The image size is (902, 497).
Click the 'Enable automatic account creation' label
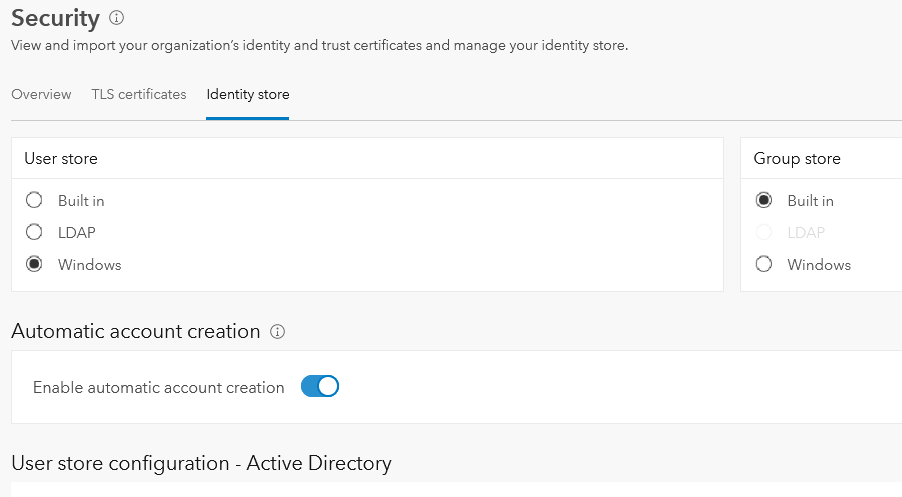(x=159, y=388)
